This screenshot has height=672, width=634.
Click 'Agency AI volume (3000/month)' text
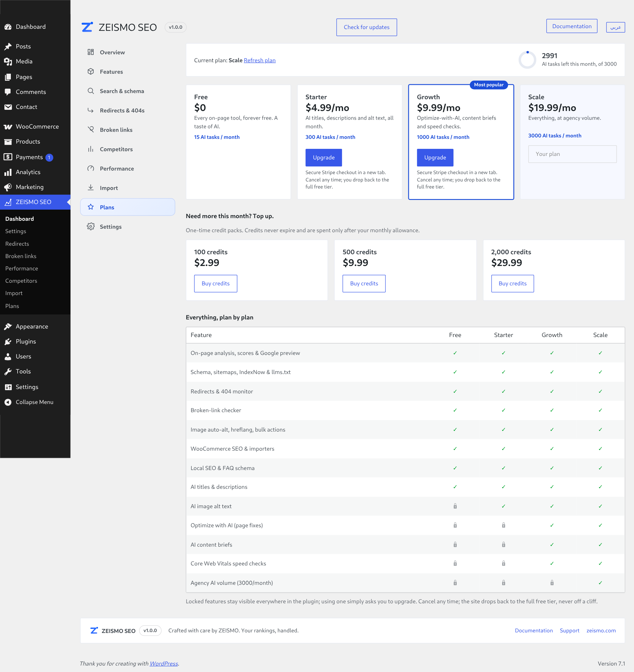click(232, 583)
